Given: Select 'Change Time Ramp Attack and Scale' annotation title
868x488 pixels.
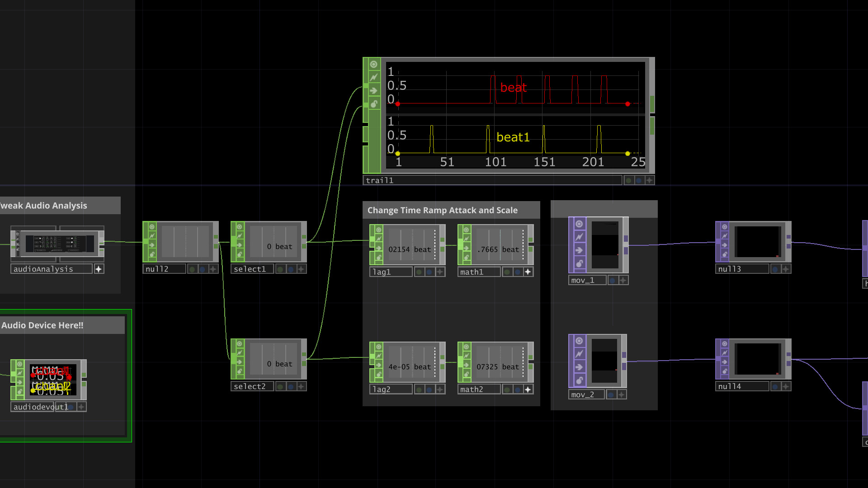Looking at the screenshot, I should coord(443,210).
